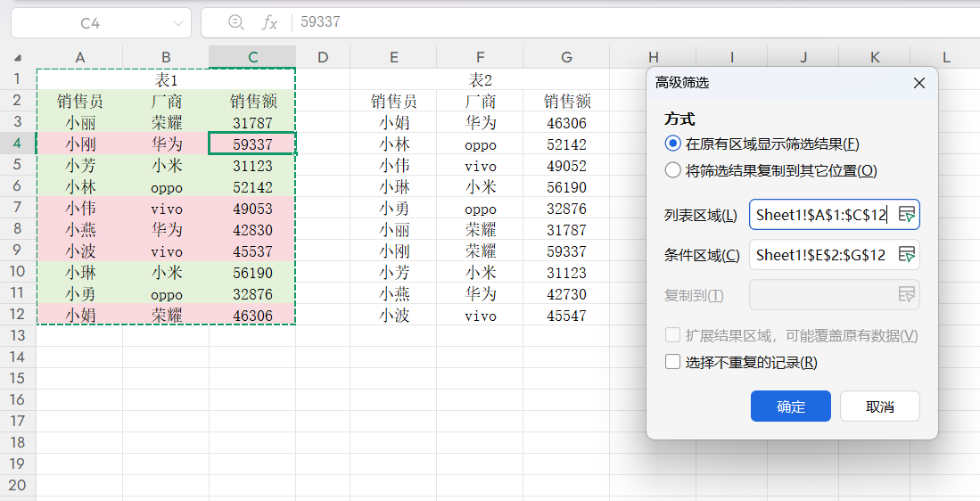Select row 1 header

pos(18,78)
